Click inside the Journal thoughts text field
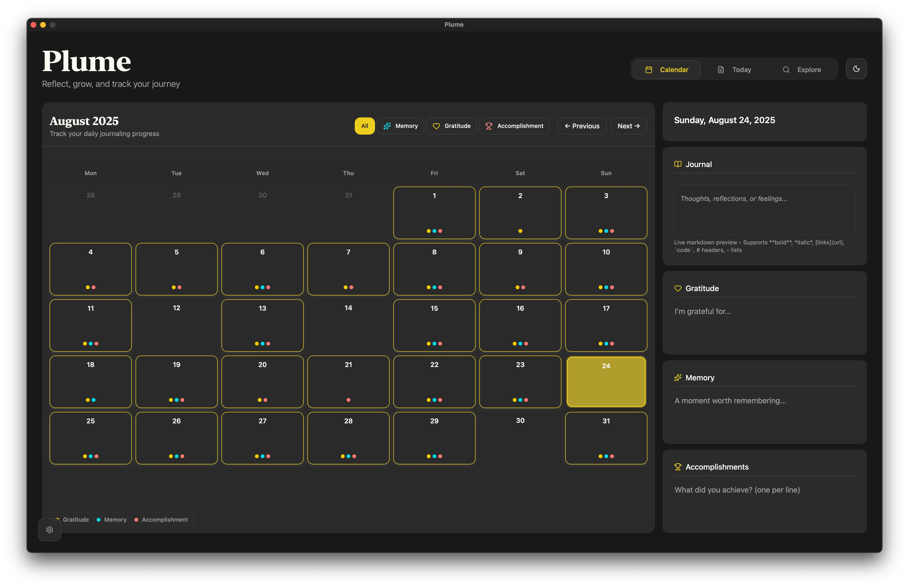Screen dimensions: 909x588 pyautogui.click(x=764, y=210)
